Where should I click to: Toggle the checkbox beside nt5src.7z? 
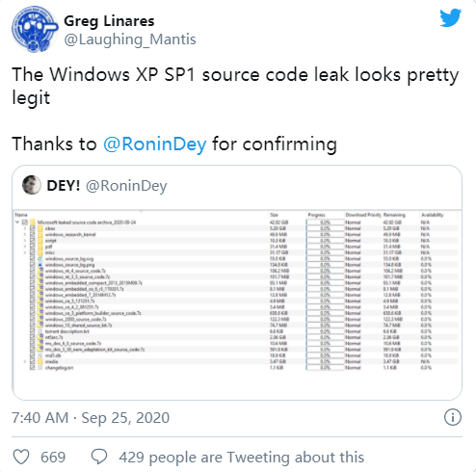[x=32, y=337]
